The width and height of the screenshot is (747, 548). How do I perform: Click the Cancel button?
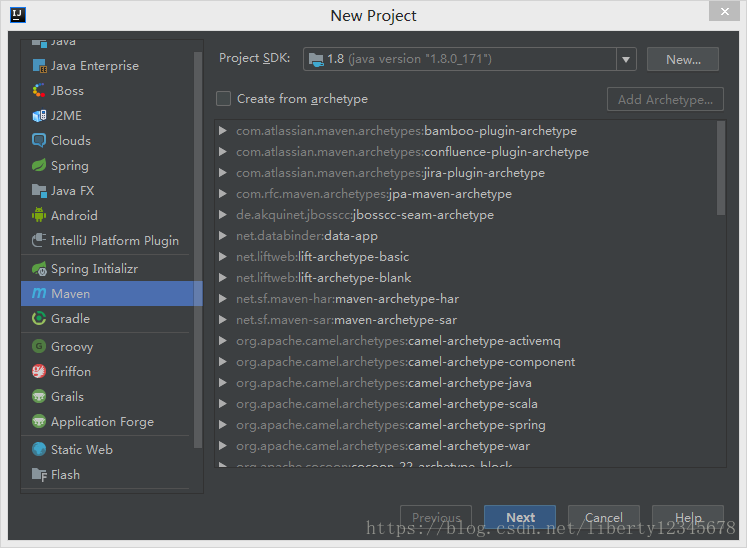pos(604,518)
